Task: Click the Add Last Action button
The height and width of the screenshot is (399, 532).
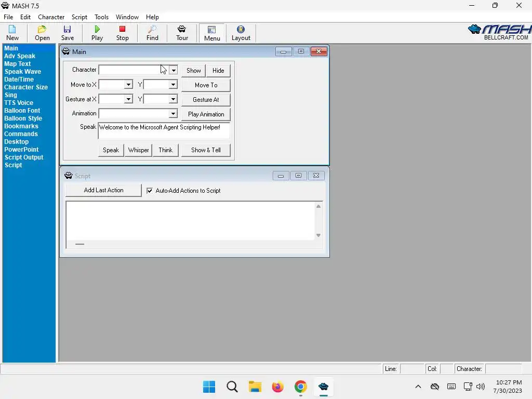Action: [x=103, y=190]
